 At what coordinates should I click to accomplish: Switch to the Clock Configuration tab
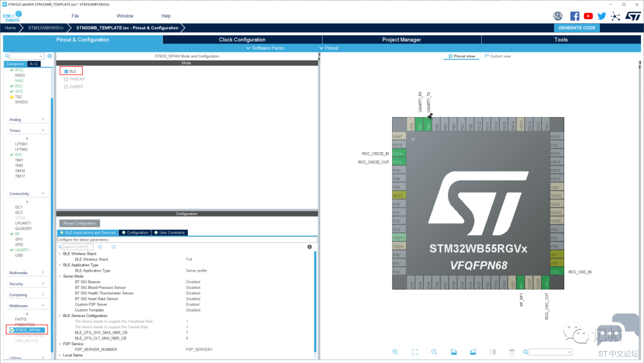tap(242, 39)
